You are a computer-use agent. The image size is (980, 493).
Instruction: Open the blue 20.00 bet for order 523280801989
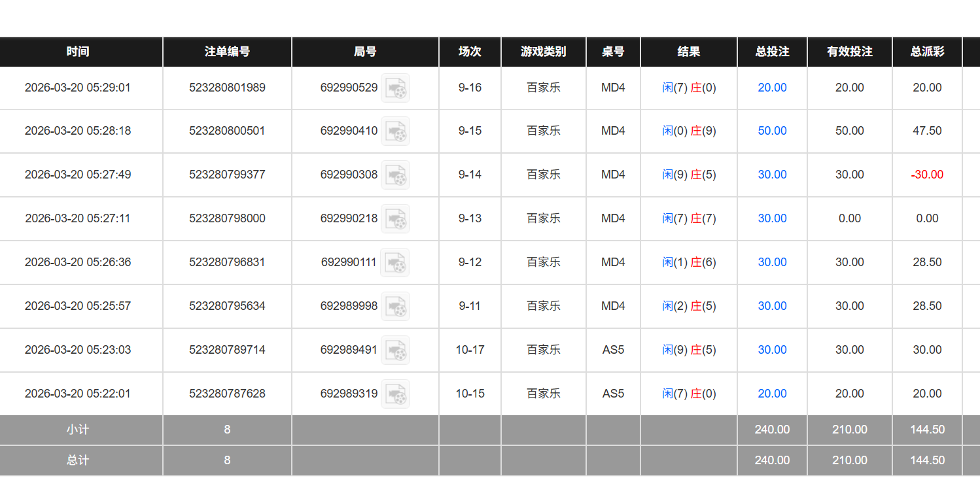pyautogui.click(x=772, y=88)
